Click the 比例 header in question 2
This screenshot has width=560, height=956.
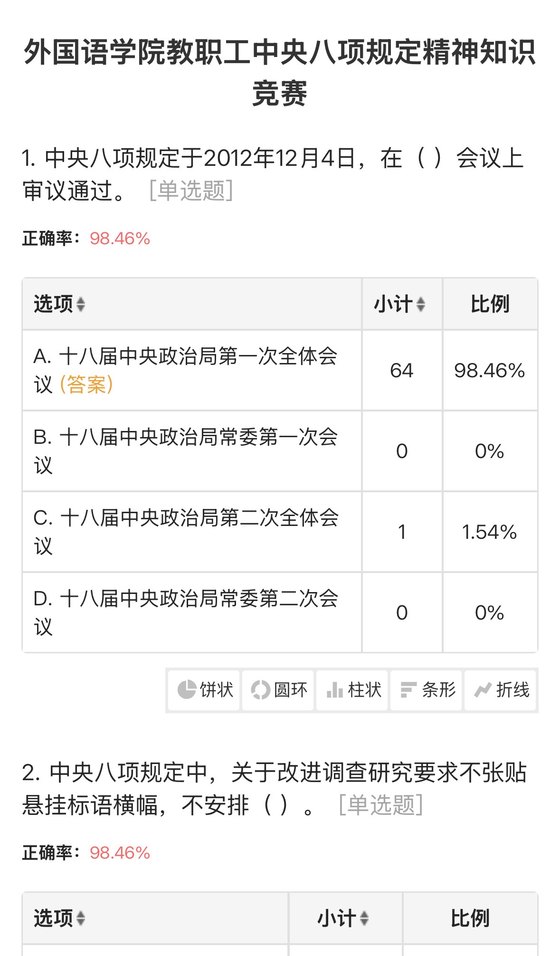(470, 918)
